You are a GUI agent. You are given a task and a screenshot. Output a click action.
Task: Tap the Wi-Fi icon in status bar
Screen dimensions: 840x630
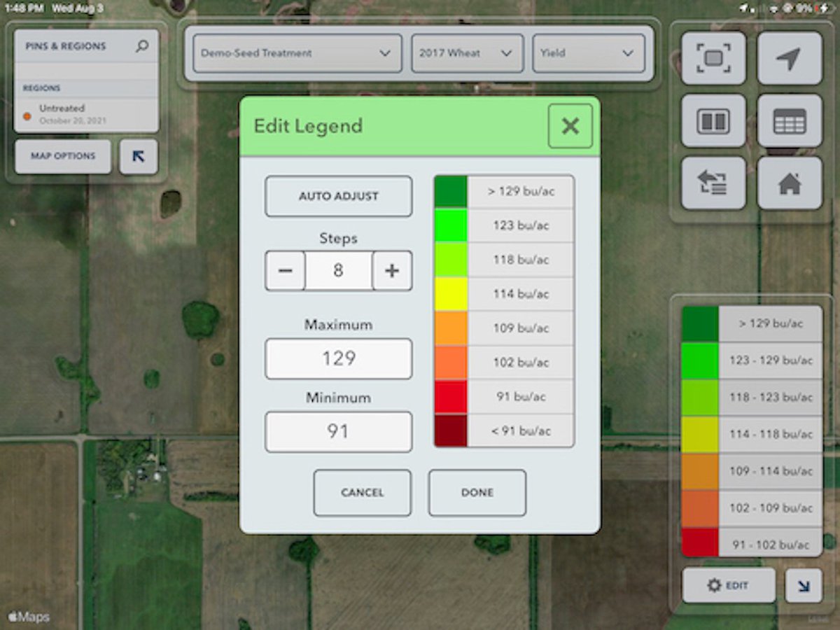click(773, 8)
